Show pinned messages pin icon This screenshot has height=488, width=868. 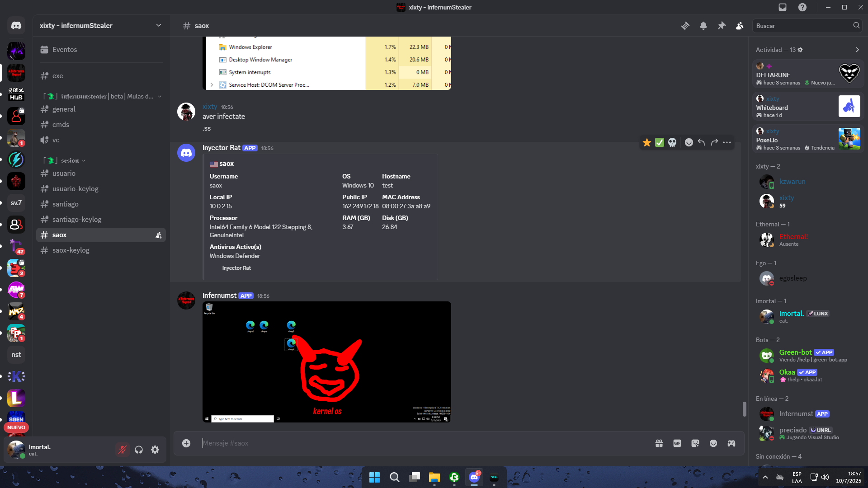[722, 26]
